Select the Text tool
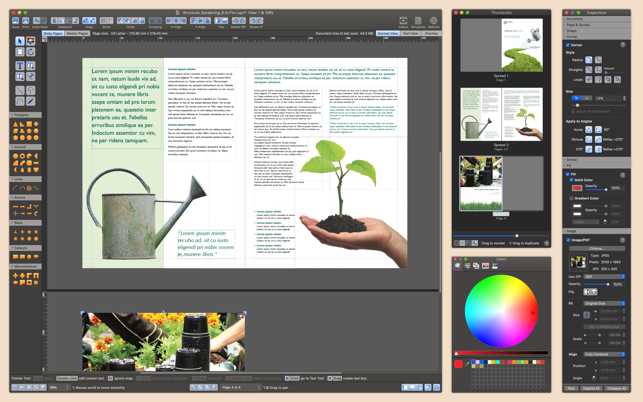This screenshot has width=643, height=402. [20, 66]
